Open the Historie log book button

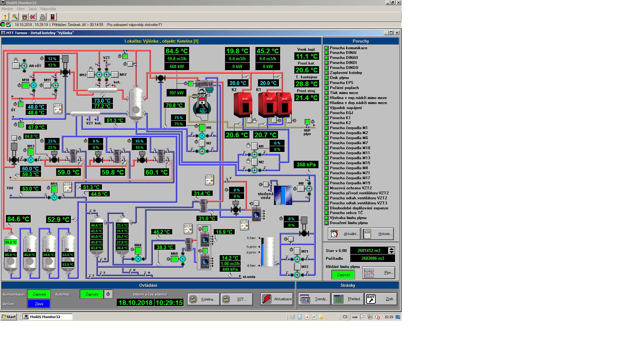(x=378, y=234)
